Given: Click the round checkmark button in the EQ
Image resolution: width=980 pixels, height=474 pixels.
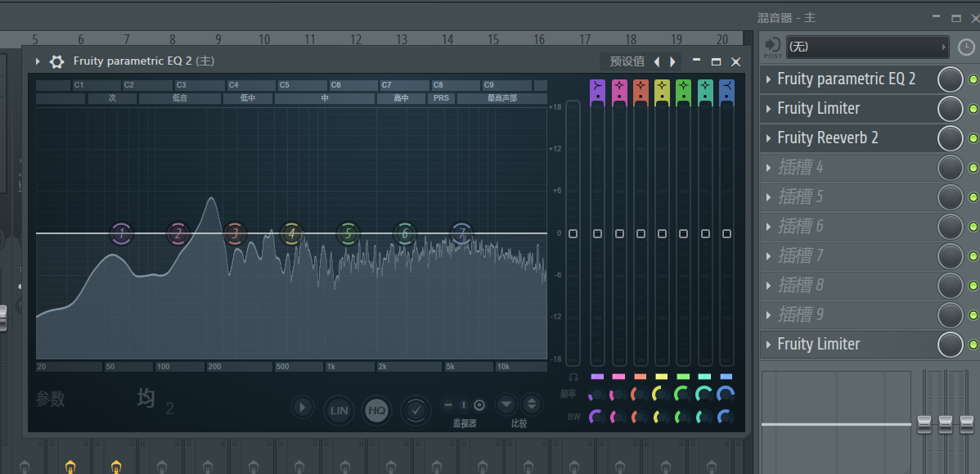Looking at the screenshot, I should 416,410.
